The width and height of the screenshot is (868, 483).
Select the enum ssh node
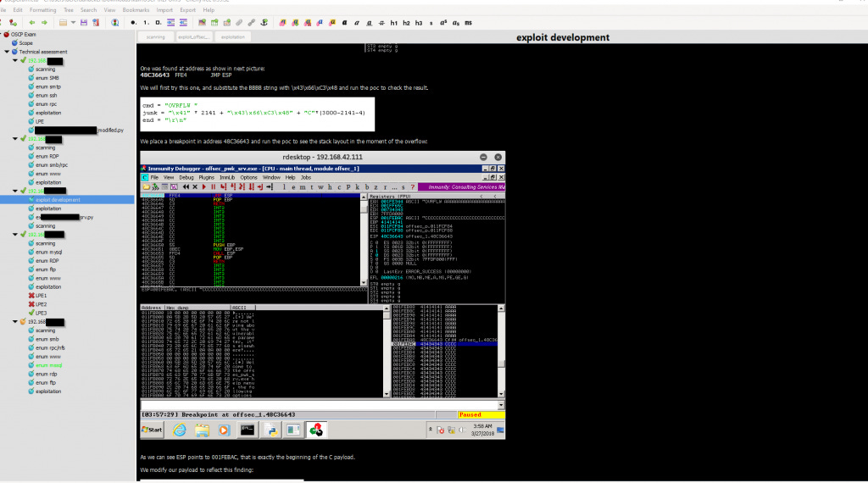(x=47, y=95)
